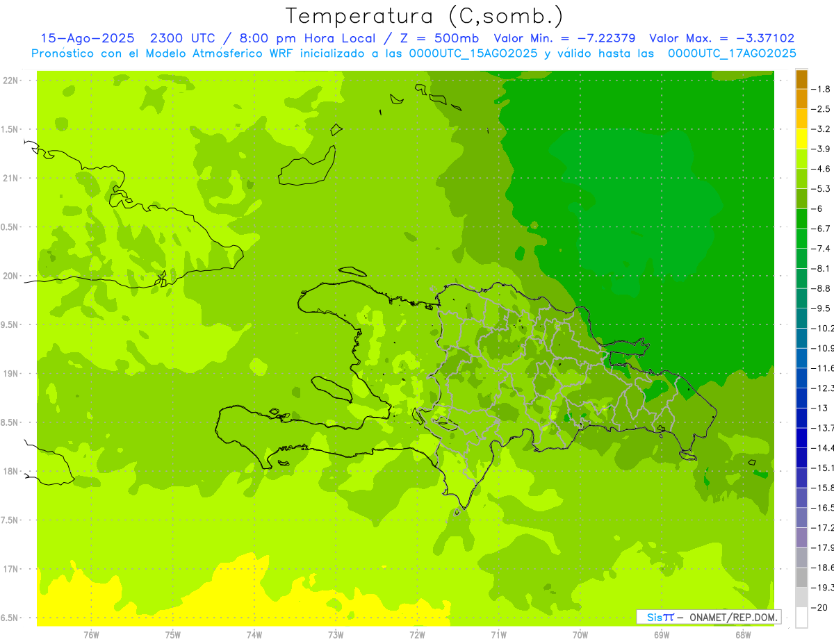The width and height of the screenshot is (834, 644).
Task: Click the '-13' colorbar label
Action: [x=821, y=408]
